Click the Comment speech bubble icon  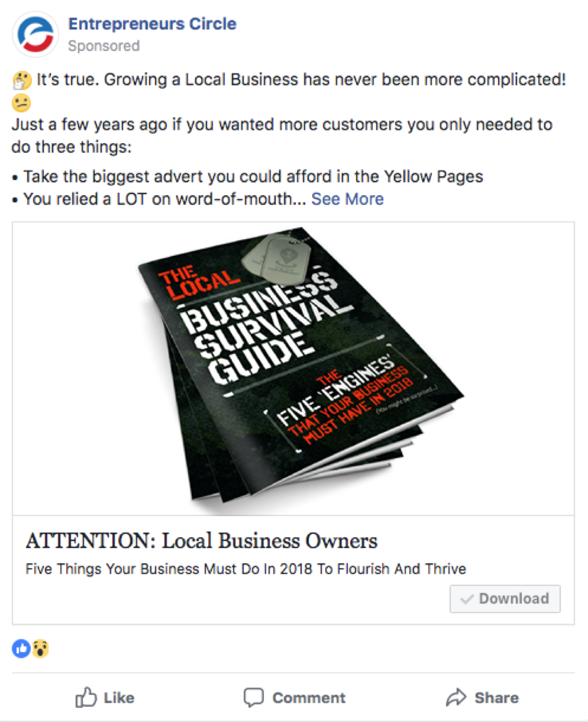(254, 697)
